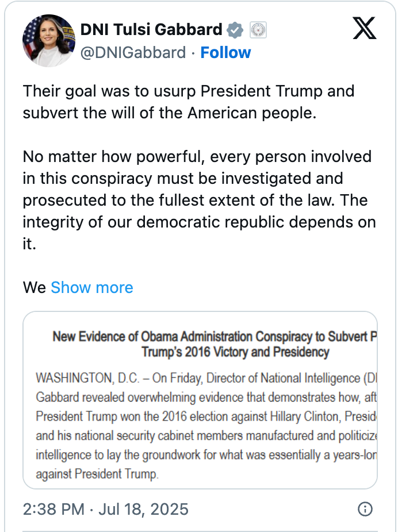Click the "No matter how powerful" line
The width and height of the screenshot is (398, 532).
[x=197, y=156]
